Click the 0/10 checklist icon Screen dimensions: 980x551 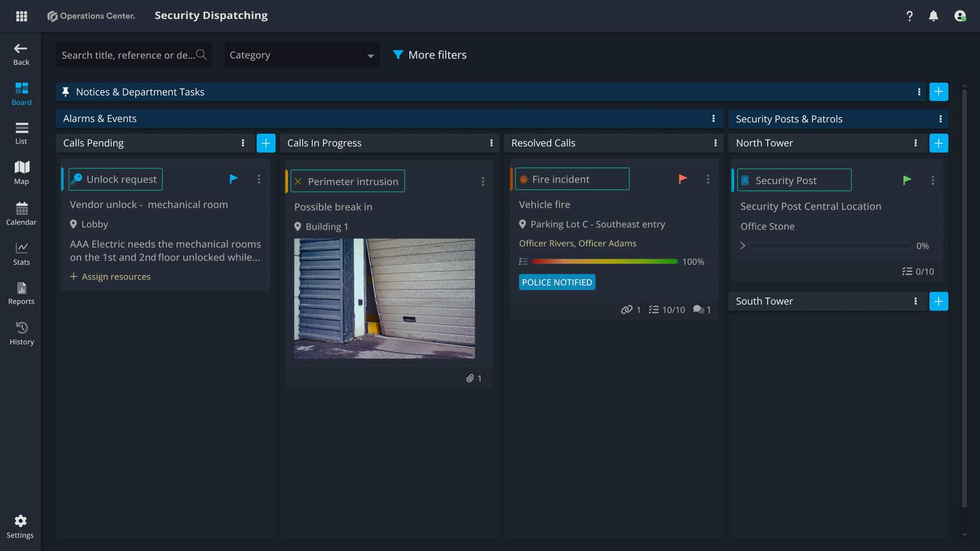[907, 271]
